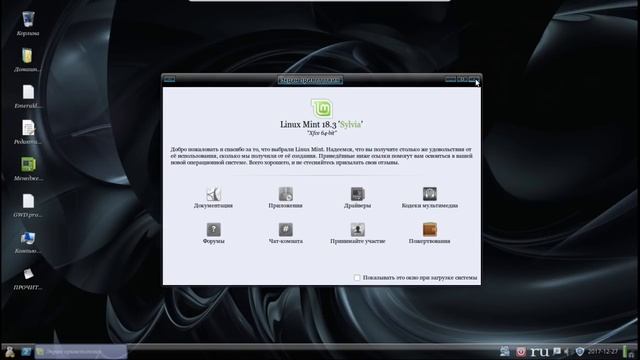Open the Форумы help icon

point(213,229)
